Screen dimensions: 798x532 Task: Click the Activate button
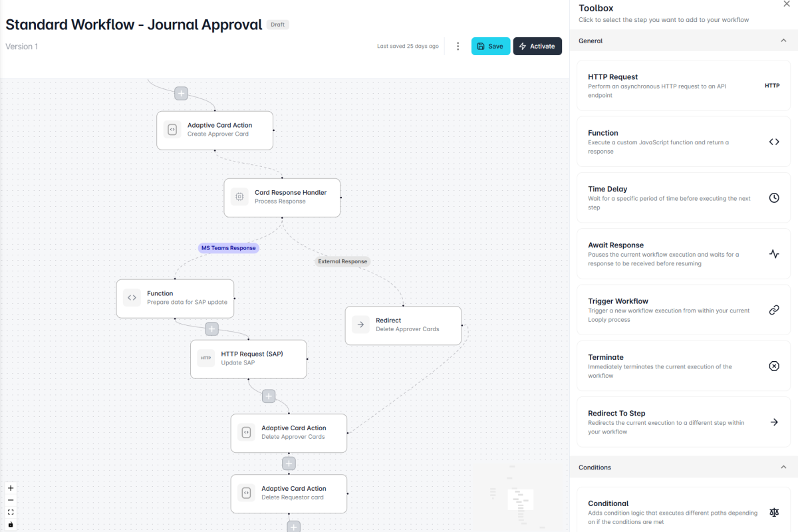point(537,47)
